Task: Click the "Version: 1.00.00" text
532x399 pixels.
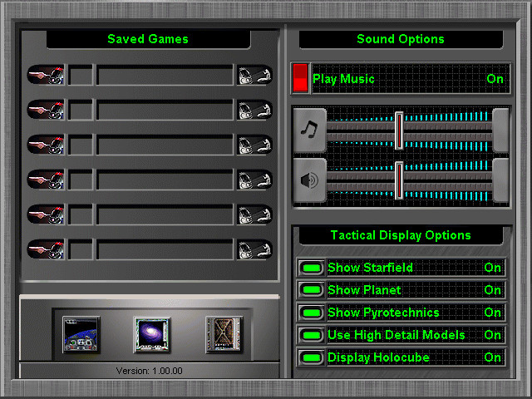Action: [150, 371]
